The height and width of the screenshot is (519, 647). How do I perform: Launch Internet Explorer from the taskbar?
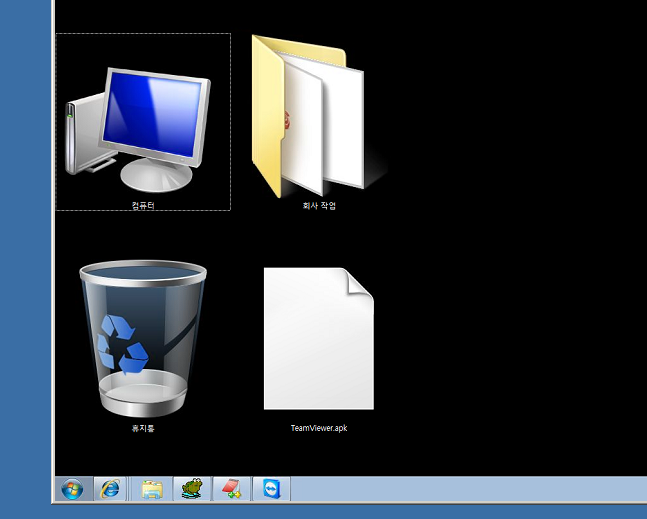click(x=110, y=489)
